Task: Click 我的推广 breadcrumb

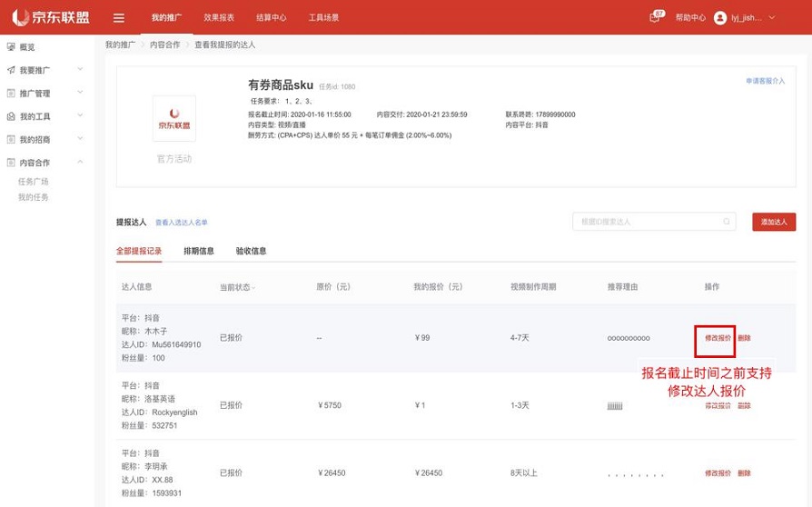Action: coord(120,45)
